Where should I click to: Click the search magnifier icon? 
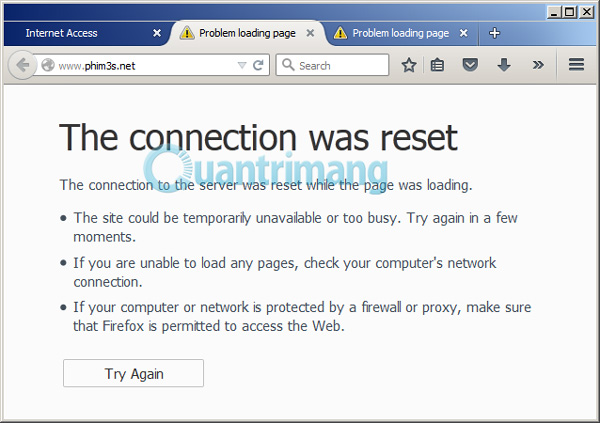pos(287,65)
